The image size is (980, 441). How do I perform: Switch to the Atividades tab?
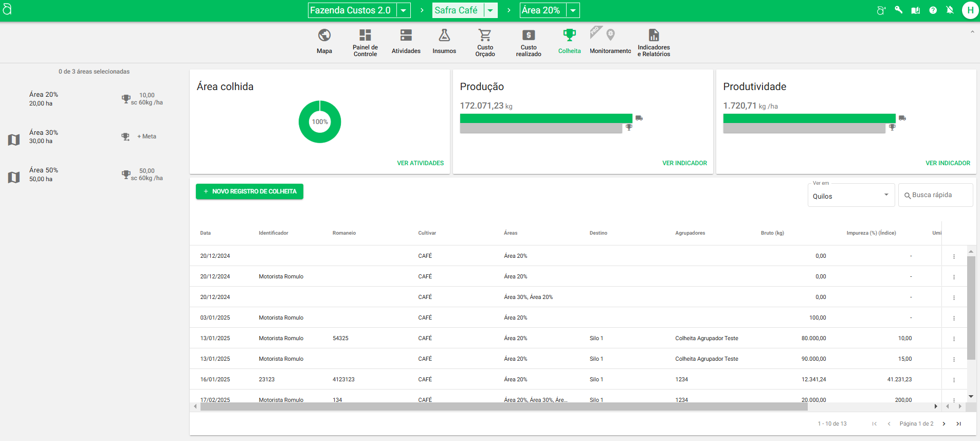click(406, 41)
